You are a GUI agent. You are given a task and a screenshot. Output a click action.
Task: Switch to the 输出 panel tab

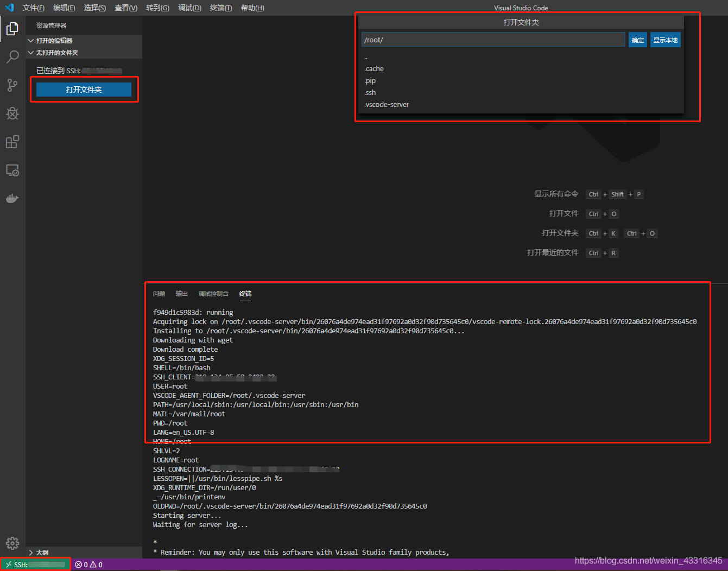(x=182, y=294)
